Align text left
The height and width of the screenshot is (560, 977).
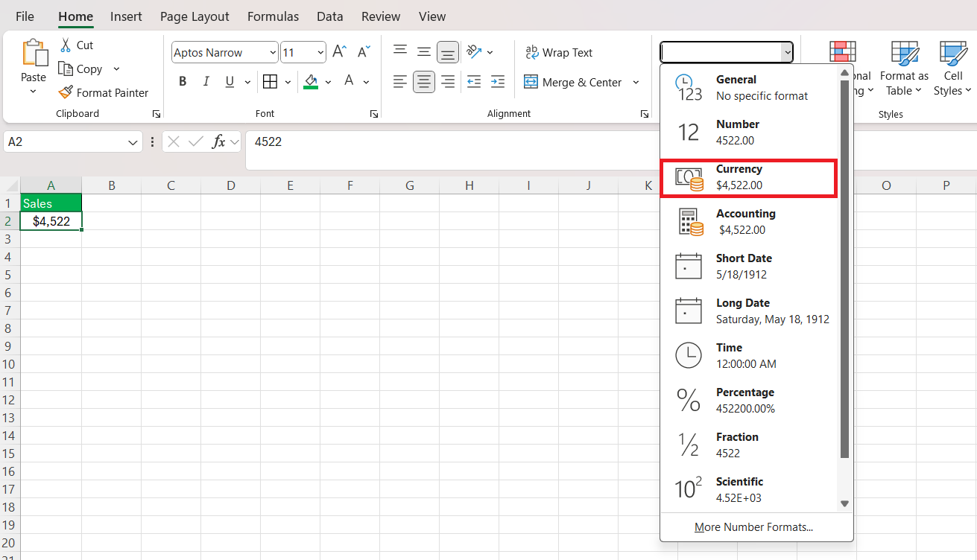400,82
